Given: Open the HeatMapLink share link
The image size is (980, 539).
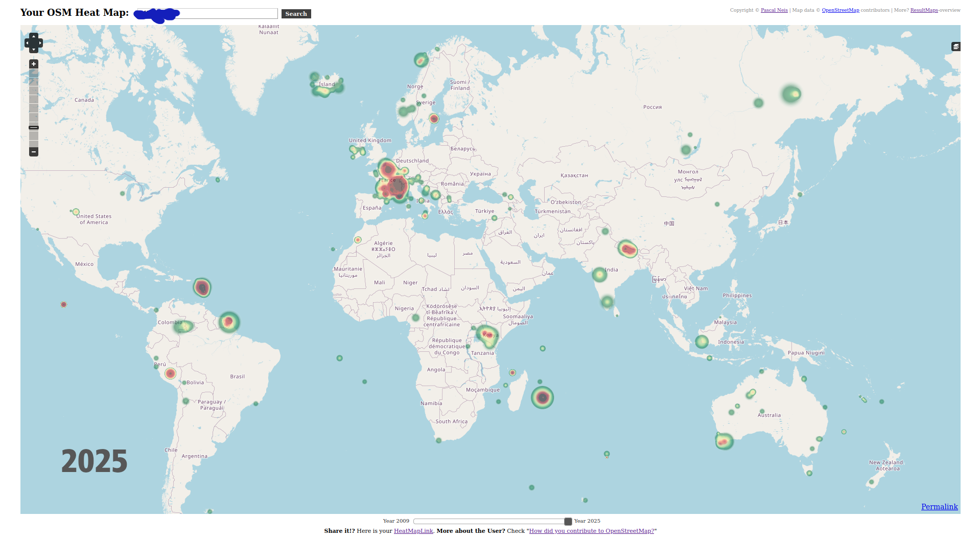Looking at the screenshot, I should pyautogui.click(x=413, y=531).
